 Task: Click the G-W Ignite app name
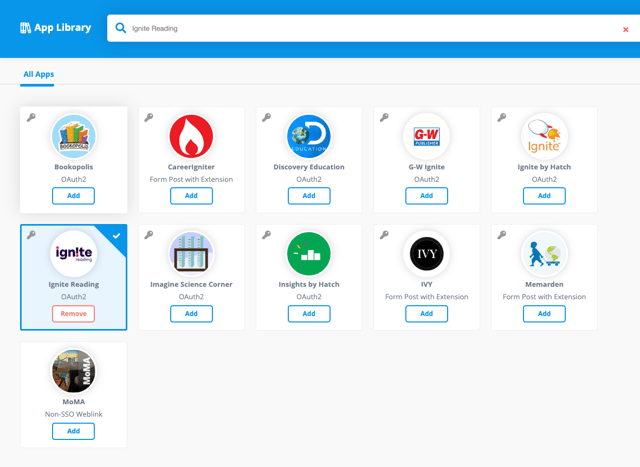427,167
